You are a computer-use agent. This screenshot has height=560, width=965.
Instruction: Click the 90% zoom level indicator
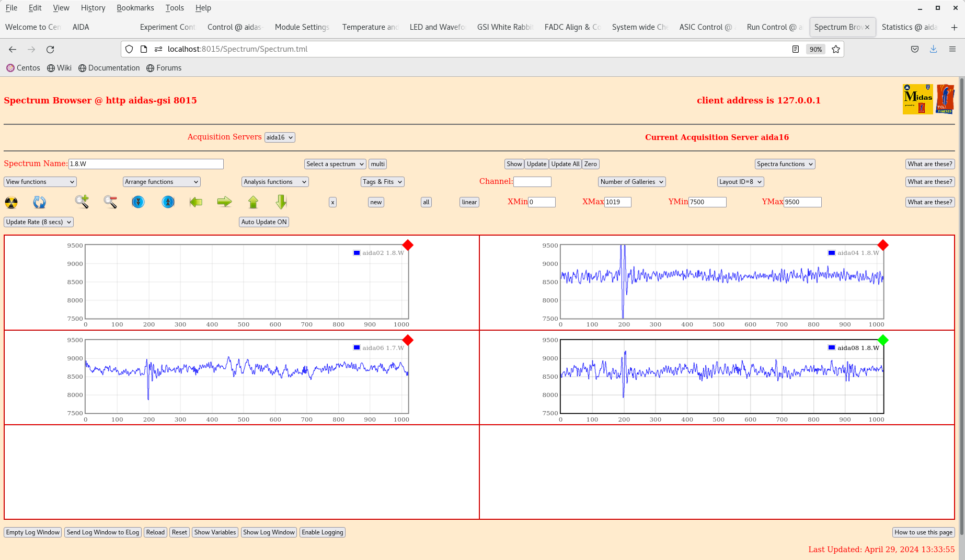click(815, 49)
